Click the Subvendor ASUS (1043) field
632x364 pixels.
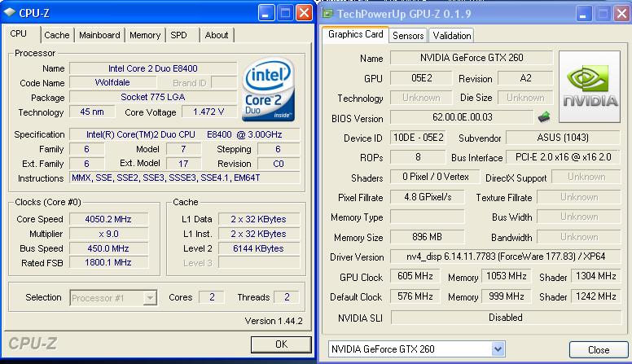click(x=563, y=138)
